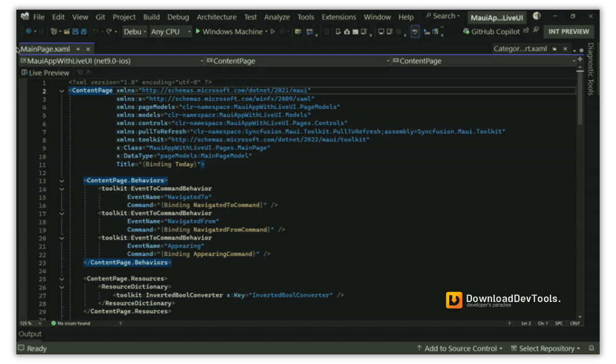Toggle pin on MainPage.xaml tab
The width and height of the screenshot is (616, 364).
tap(78, 49)
